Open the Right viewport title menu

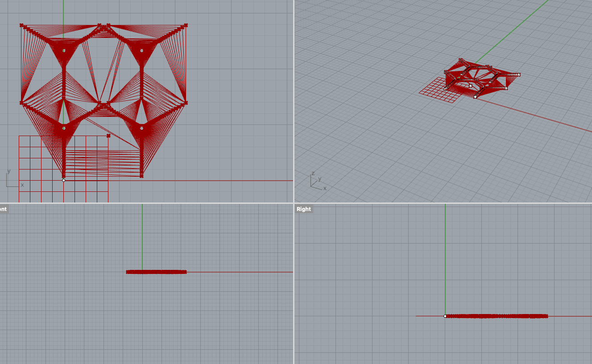click(x=304, y=209)
